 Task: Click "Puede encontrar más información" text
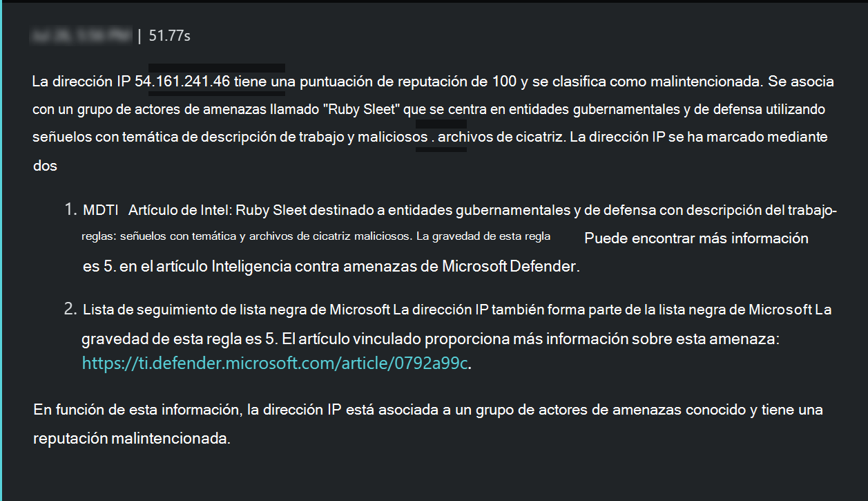coord(696,239)
